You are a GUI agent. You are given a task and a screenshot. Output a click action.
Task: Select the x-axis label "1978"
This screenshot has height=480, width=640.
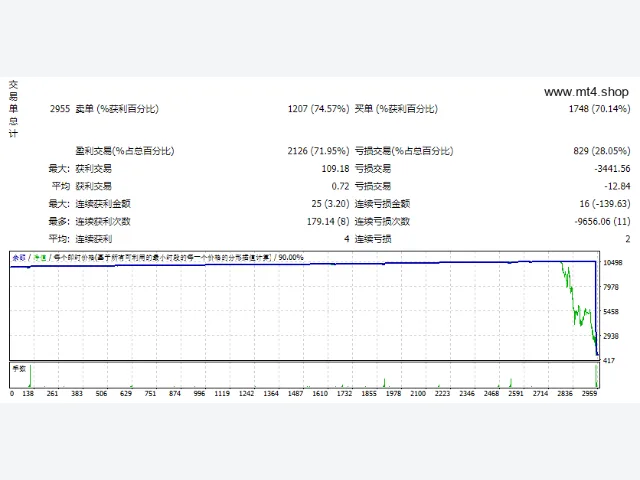[x=393, y=393]
